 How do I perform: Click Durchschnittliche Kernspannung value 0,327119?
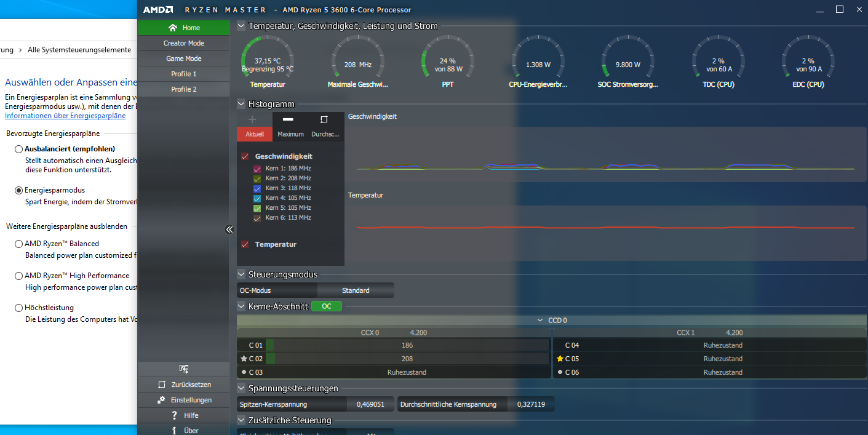531,404
